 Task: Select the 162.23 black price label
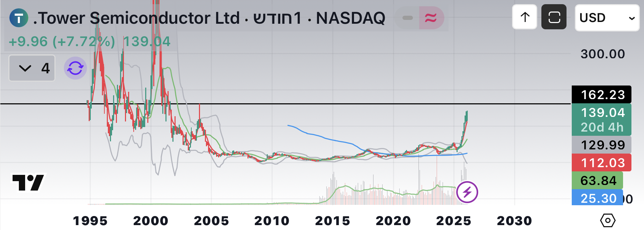coord(601,95)
